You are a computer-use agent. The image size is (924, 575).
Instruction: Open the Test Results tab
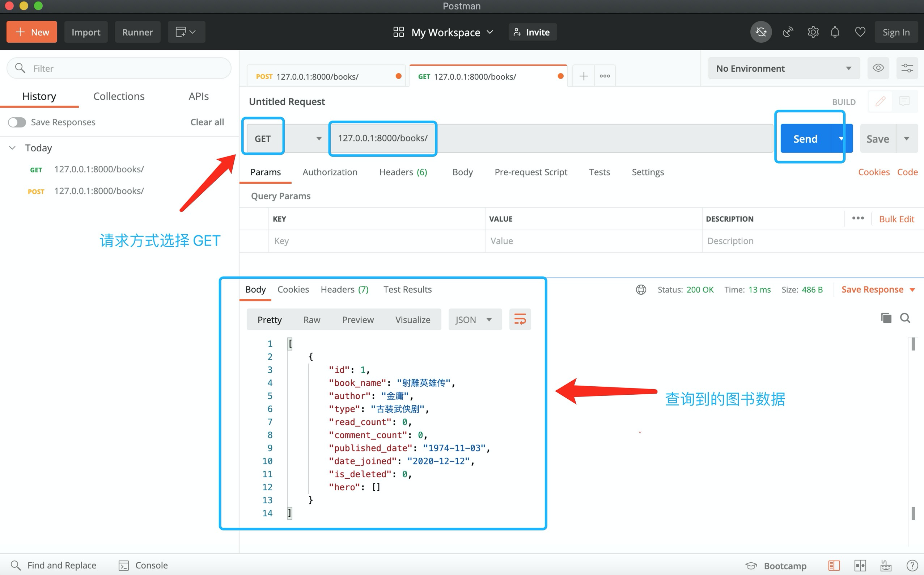click(407, 290)
